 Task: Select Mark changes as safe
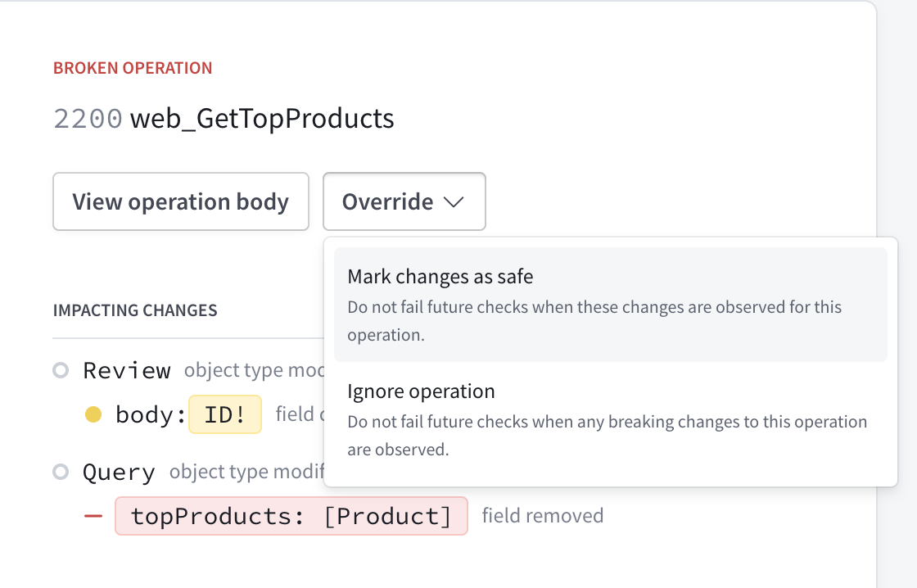tap(440, 277)
